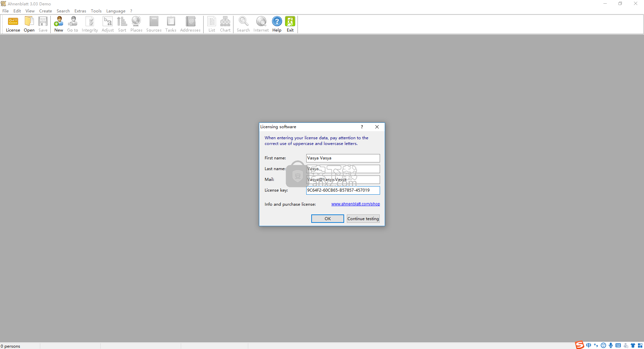Open the Tasks clipboard icon
Screen dimensions: 644x349
171,24
